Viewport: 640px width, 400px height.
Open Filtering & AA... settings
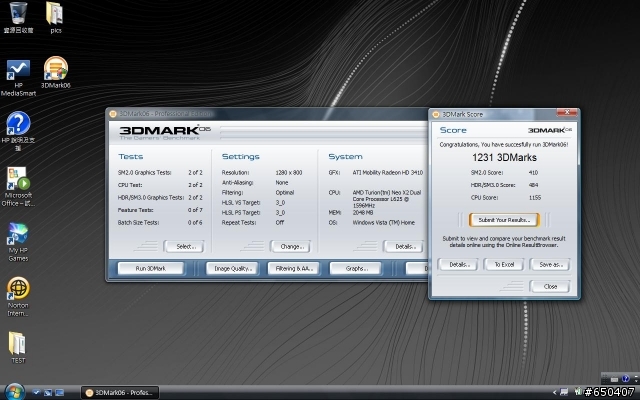293,269
